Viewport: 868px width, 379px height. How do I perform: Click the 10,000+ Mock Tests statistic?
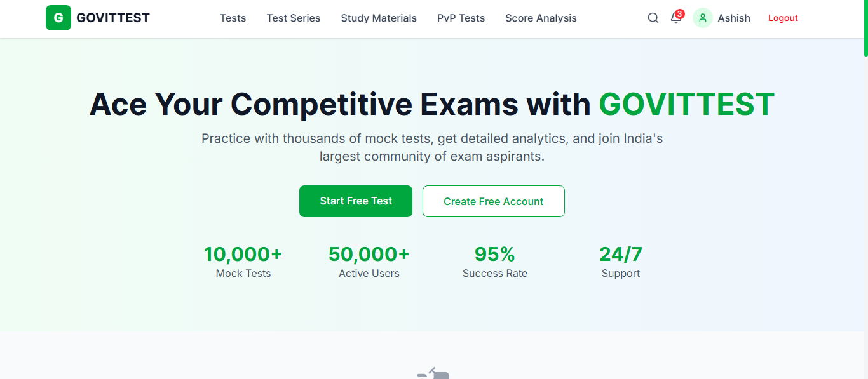coord(243,262)
